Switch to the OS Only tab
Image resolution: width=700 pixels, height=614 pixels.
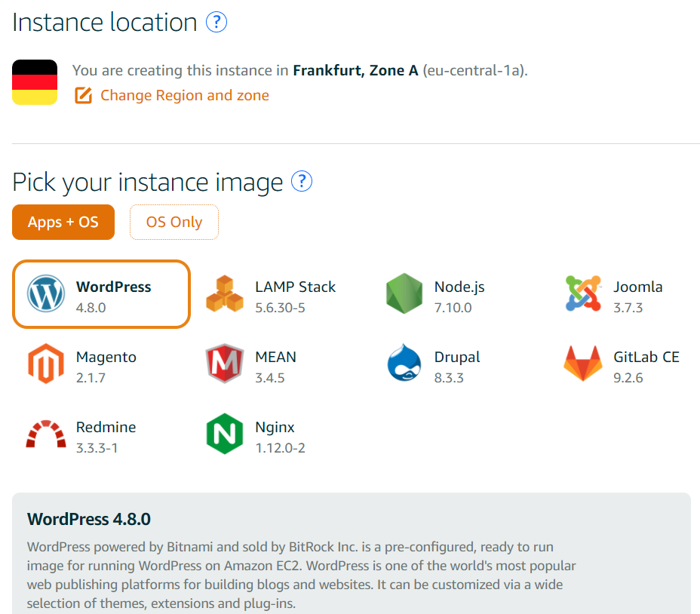point(174,222)
